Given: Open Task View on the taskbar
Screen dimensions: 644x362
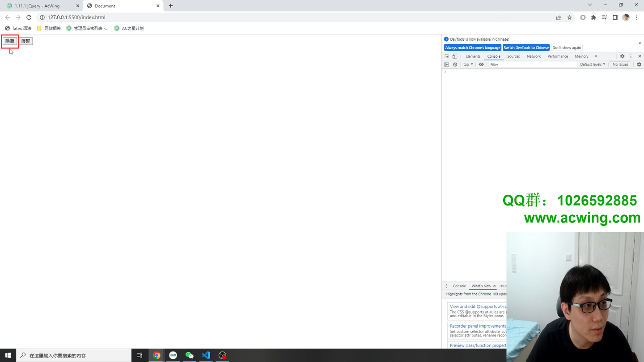Looking at the screenshot, I should pyautogui.click(x=140, y=355).
